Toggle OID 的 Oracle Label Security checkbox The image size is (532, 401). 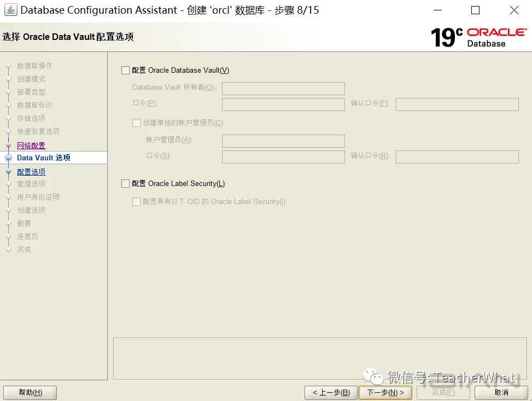pyautogui.click(x=136, y=202)
